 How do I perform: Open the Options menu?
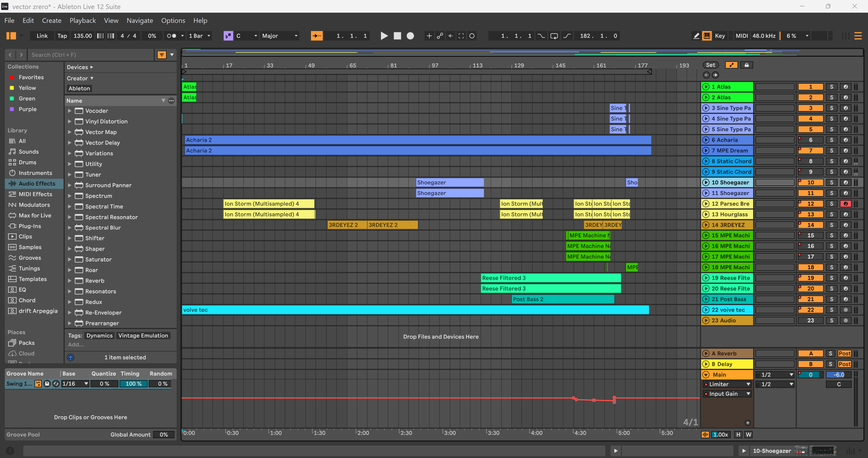click(173, 21)
